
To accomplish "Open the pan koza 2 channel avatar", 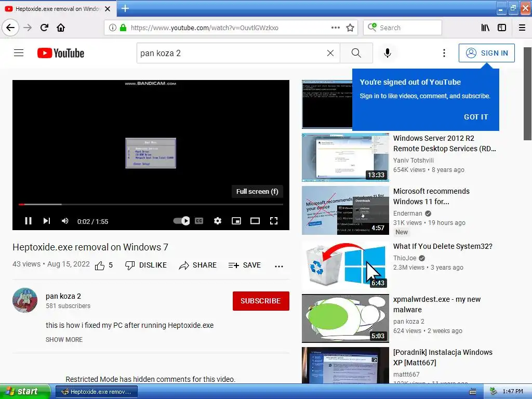I will (25, 300).
